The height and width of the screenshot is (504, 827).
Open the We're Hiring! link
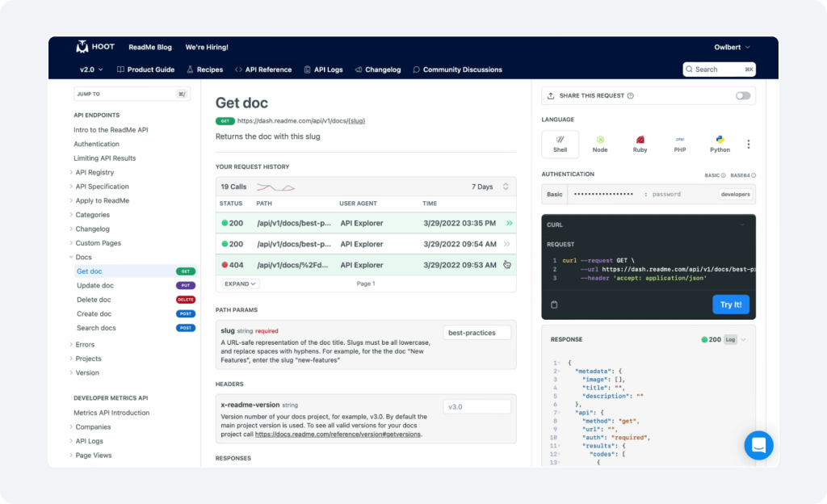pos(207,47)
